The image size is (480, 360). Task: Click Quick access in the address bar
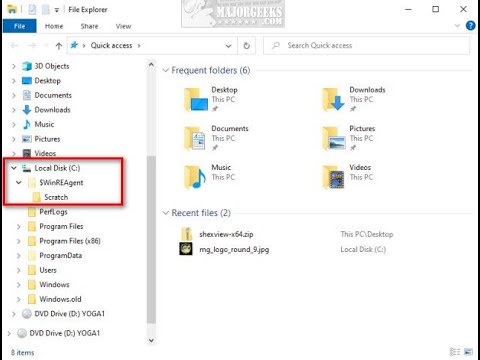(111, 45)
